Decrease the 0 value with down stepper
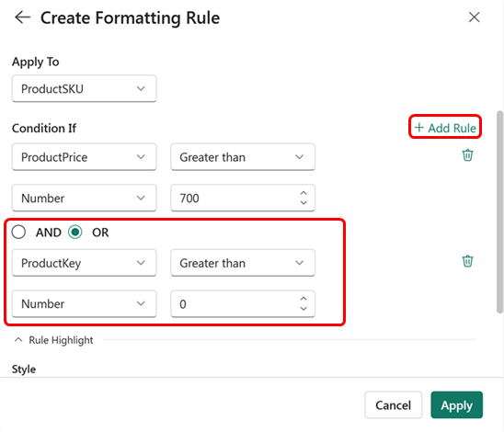The width and height of the screenshot is (504, 432). point(304,308)
